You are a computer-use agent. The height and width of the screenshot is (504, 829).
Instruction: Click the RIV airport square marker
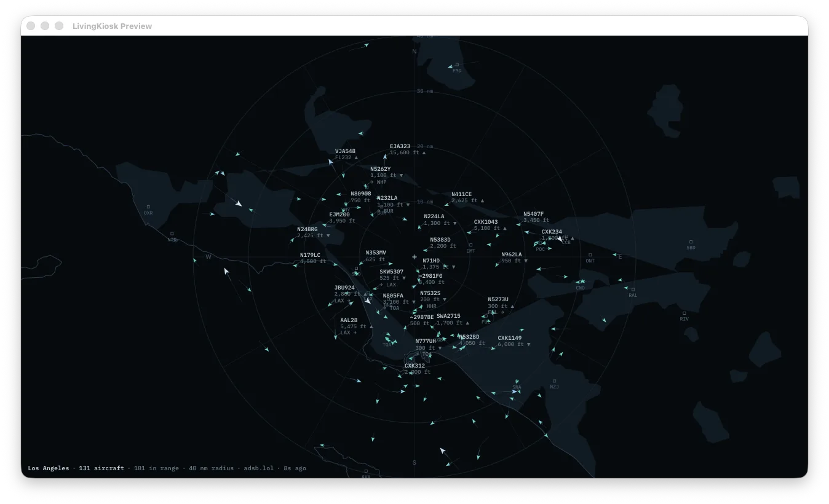(684, 313)
